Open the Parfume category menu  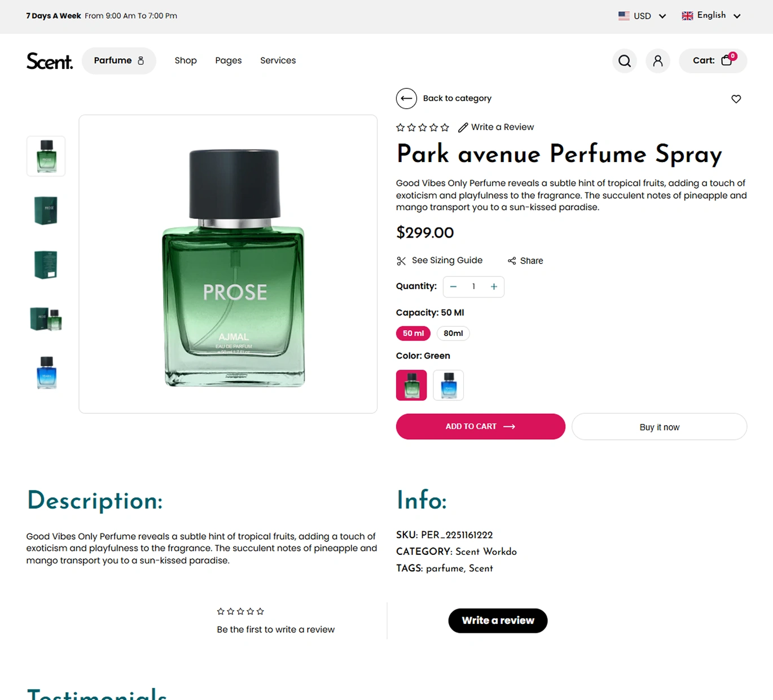pyautogui.click(x=118, y=60)
